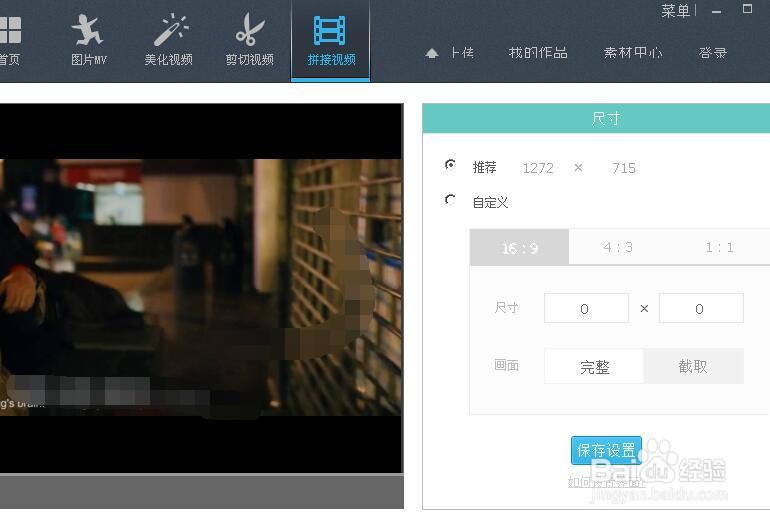
Task: Click 登录 to log in
Action: (712, 53)
